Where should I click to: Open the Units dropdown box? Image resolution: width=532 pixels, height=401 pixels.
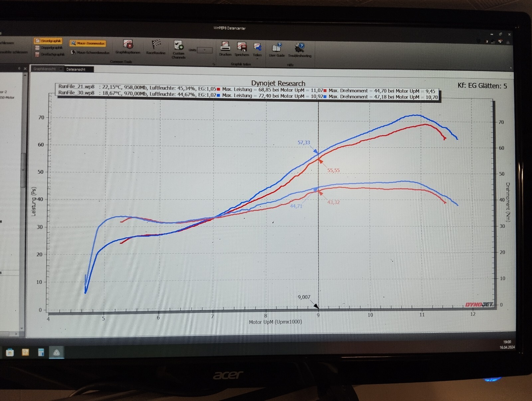click(x=204, y=50)
